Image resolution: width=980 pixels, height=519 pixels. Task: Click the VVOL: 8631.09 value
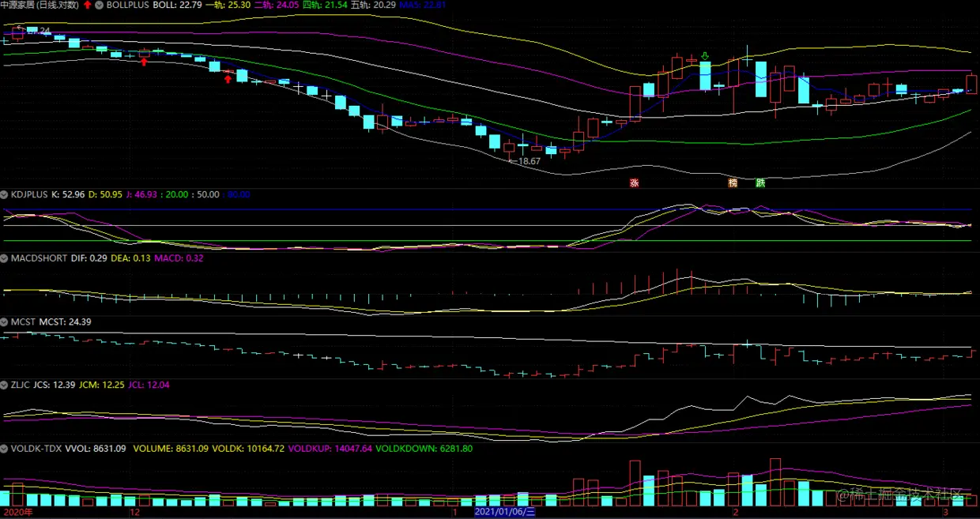[x=96, y=449]
